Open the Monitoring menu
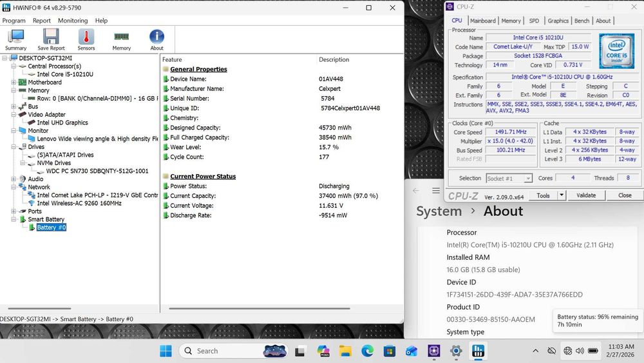644x363 pixels. point(73,21)
